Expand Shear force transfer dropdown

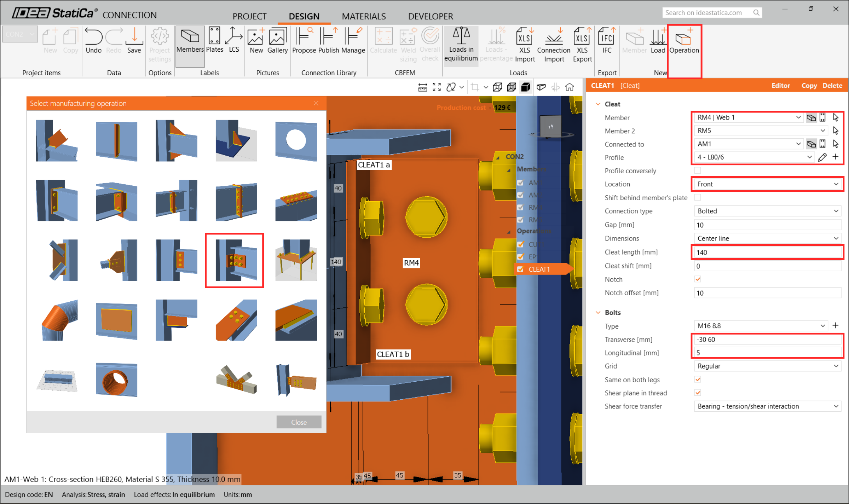click(767, 406)
